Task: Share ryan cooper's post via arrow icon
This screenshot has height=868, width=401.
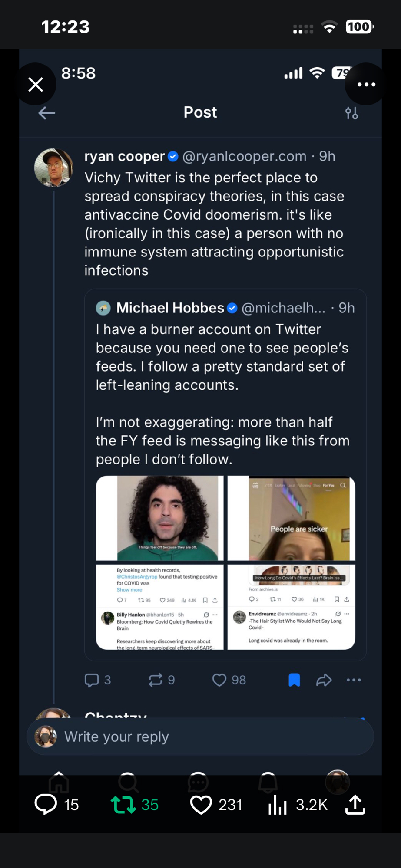Action: (x=324, y=680)
